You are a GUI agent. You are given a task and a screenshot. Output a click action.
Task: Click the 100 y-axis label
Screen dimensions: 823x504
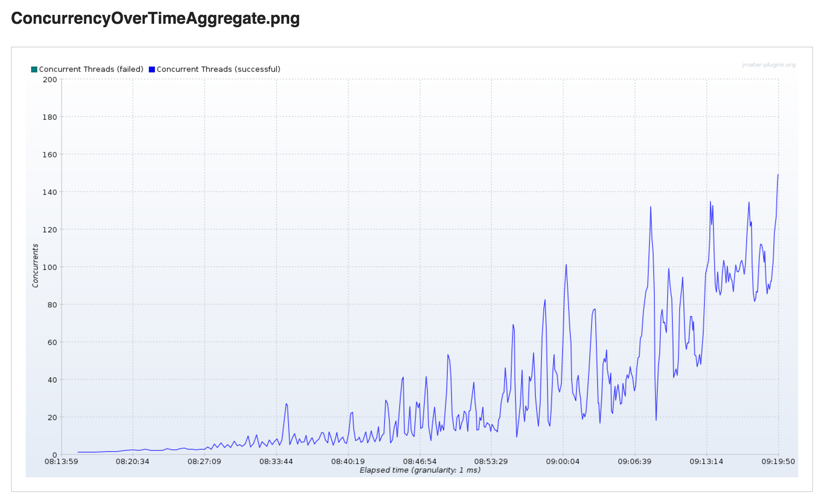[50, 267]
